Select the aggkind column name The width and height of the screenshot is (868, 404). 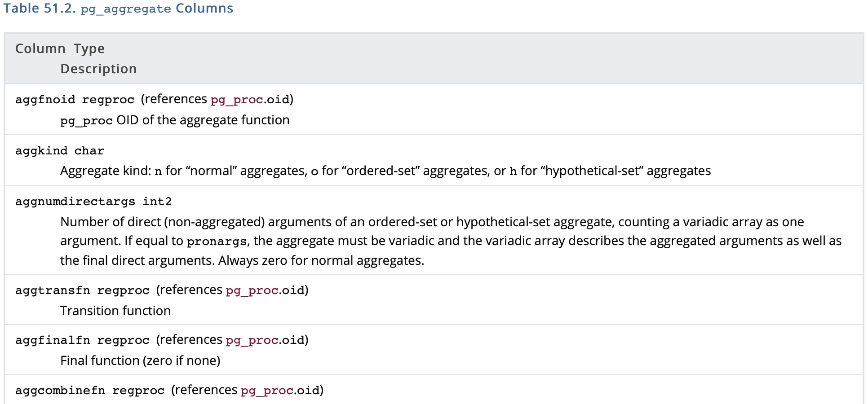pyautogui.click(x=41, y=151)
